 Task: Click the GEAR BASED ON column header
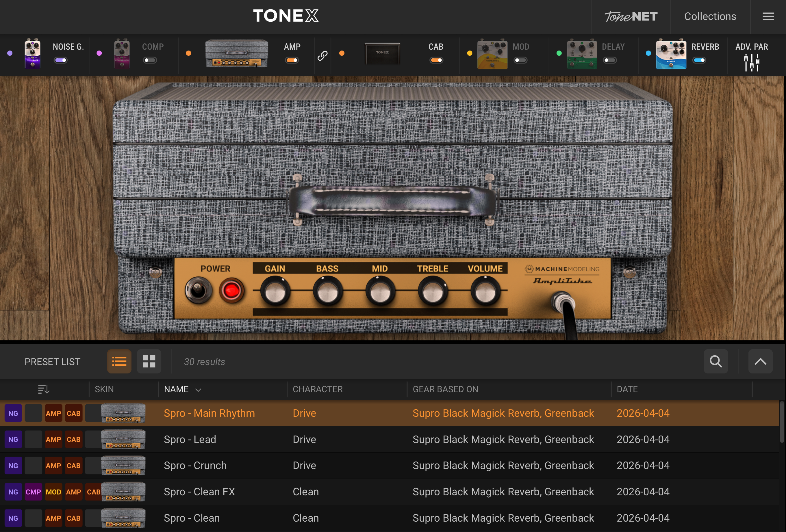tap(445, 389)
